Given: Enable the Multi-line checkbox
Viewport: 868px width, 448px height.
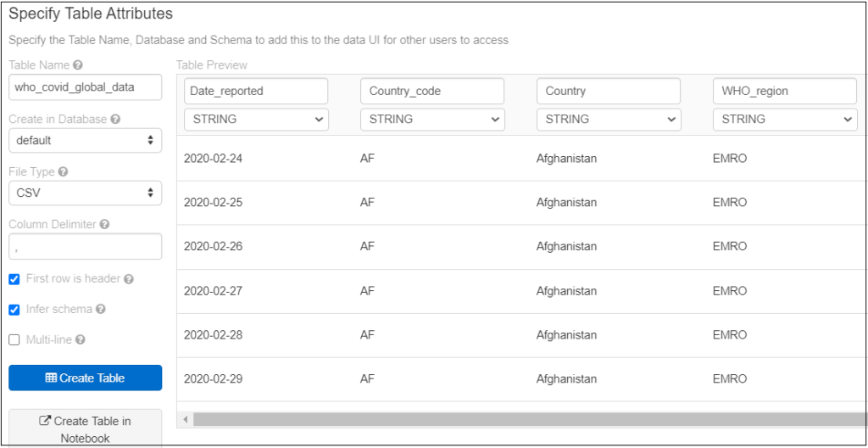Looking at the screenshot, I should [14, 340].
